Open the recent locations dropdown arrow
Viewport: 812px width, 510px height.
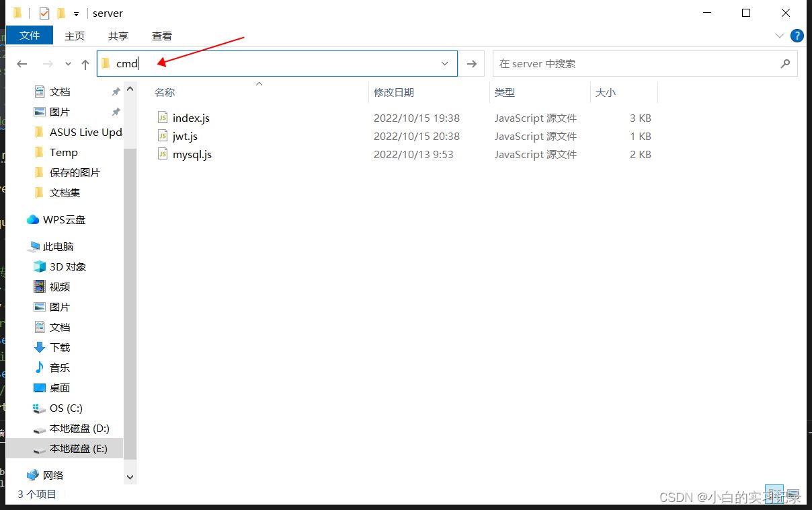[68, 64]
